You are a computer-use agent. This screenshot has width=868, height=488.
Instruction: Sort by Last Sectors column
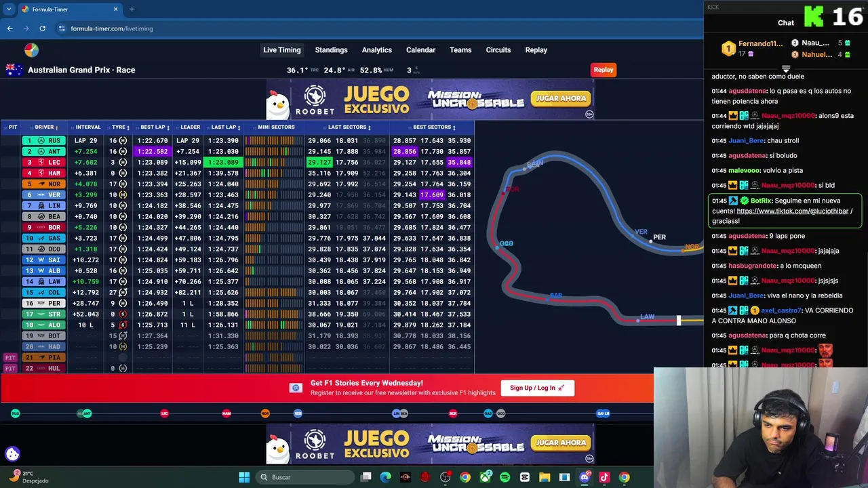349,127
